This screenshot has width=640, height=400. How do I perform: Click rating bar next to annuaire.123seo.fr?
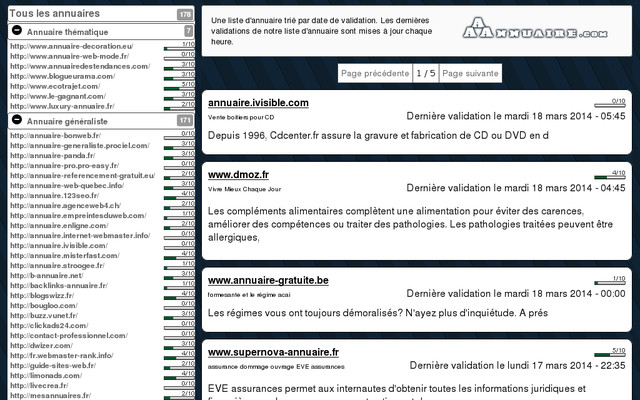coord(179,198)
